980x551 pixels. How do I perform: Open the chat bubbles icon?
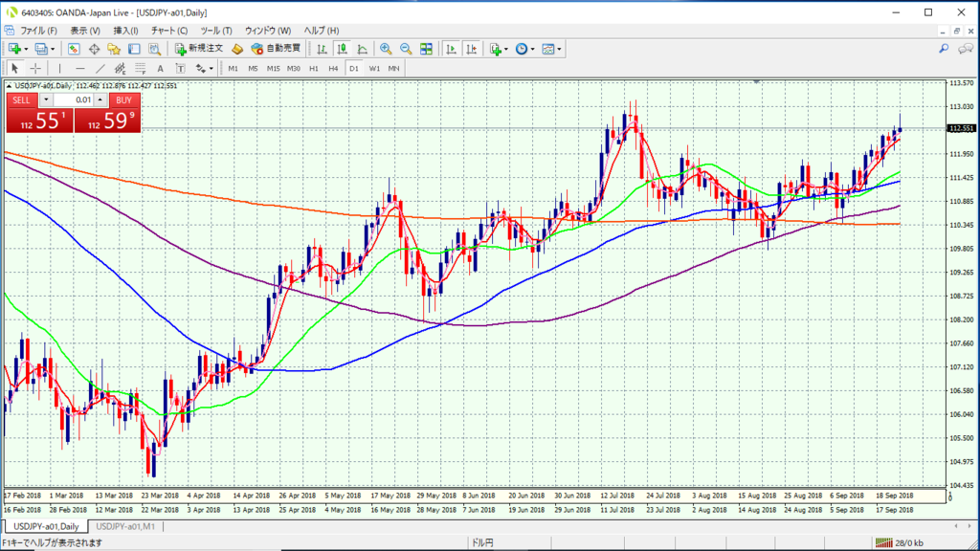click(966, 49)
